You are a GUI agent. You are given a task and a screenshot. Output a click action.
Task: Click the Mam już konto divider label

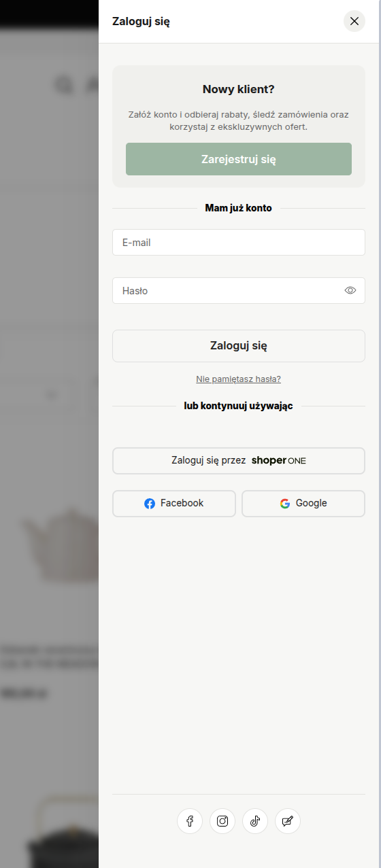coord(239,208)
